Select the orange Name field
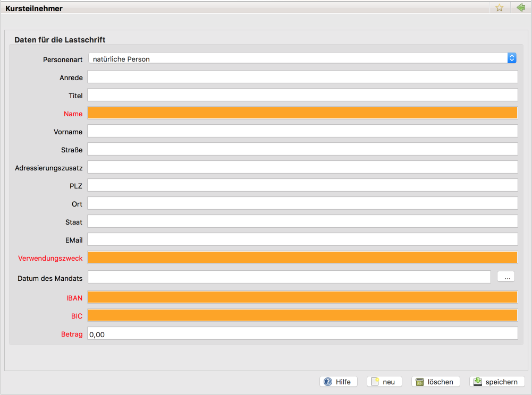 (302, 113)
